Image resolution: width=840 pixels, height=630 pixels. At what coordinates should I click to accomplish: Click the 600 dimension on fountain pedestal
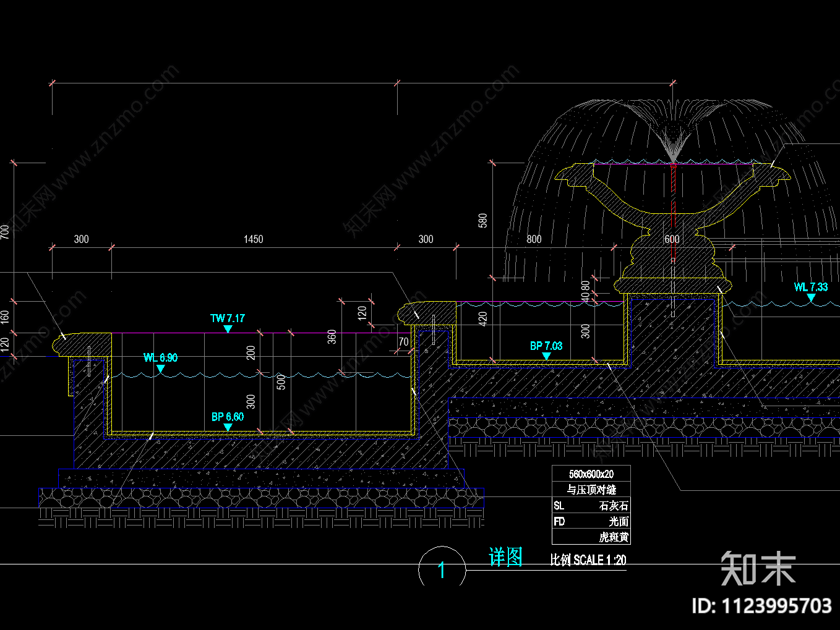click(x=672, y=239)
